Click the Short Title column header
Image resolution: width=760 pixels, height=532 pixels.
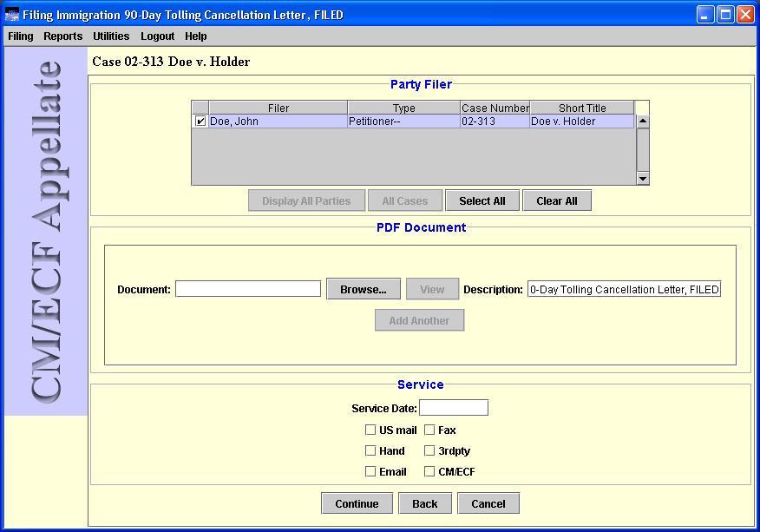582,108
